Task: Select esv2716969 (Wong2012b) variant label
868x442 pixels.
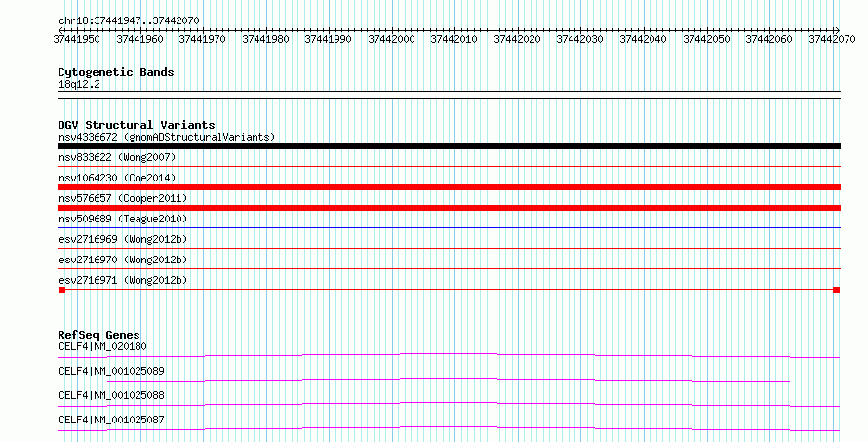Action: [123, 239]
